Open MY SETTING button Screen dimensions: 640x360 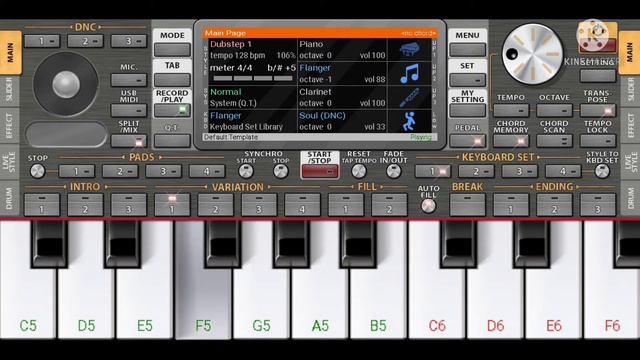click(467, 110)
